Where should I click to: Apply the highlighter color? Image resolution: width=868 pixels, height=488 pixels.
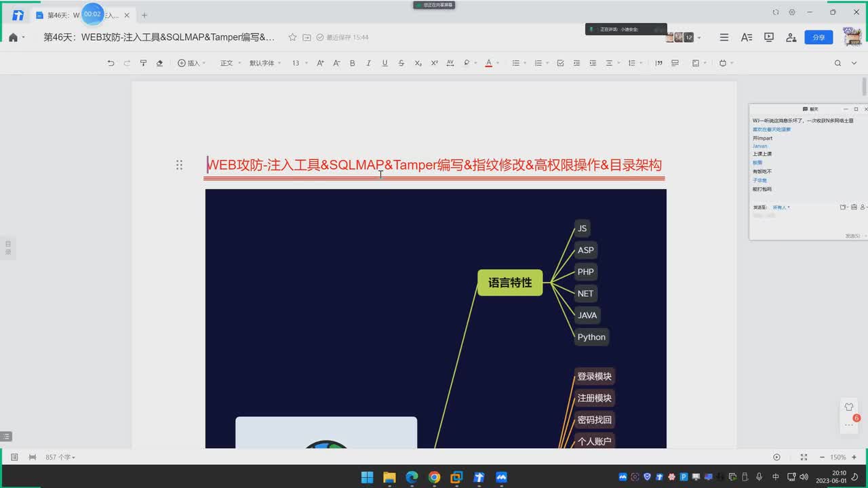tap(467, 63)
